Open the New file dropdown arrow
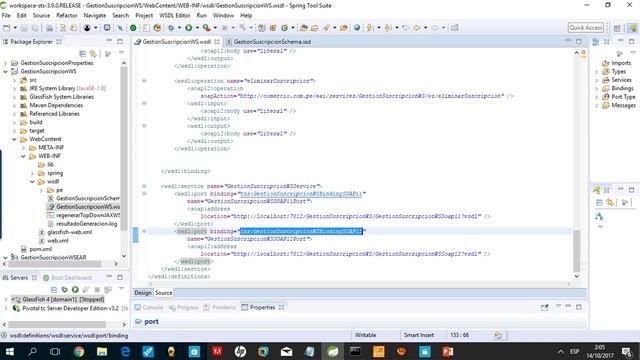The image size is (640, 360). click(15, 28)
